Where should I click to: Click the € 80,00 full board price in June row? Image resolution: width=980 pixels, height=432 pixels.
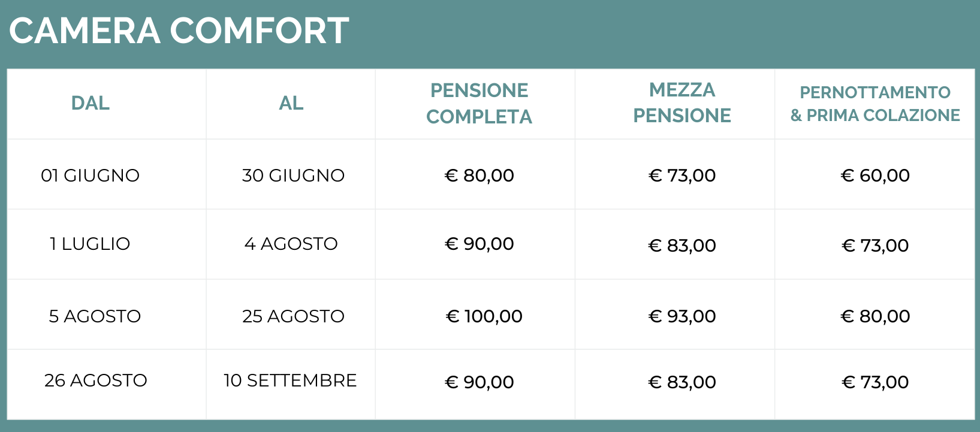click(x=480, y=176)
